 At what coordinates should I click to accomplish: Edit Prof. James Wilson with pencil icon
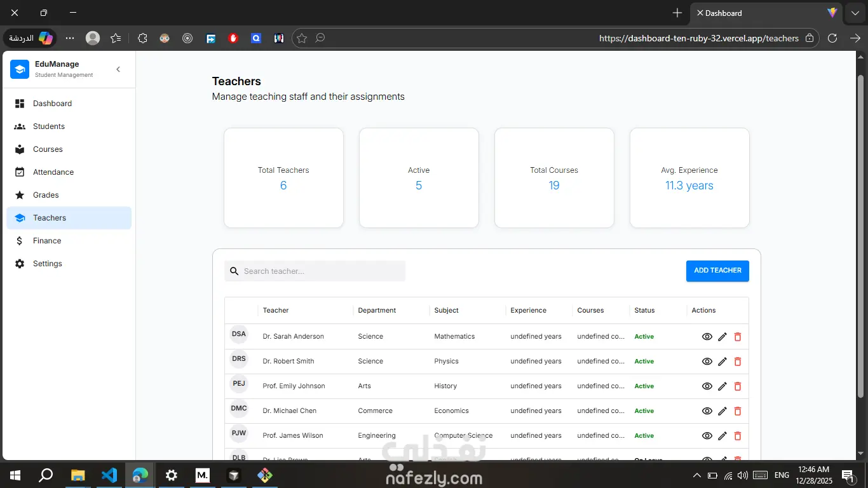click(x=722, y=436)
